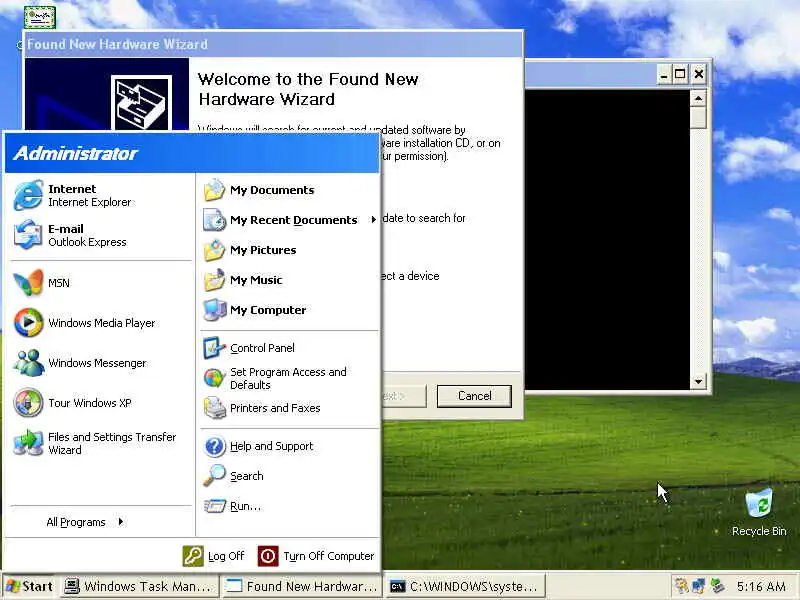
Task: Click the console scrollbar thumb
Action: click(698, 117)
